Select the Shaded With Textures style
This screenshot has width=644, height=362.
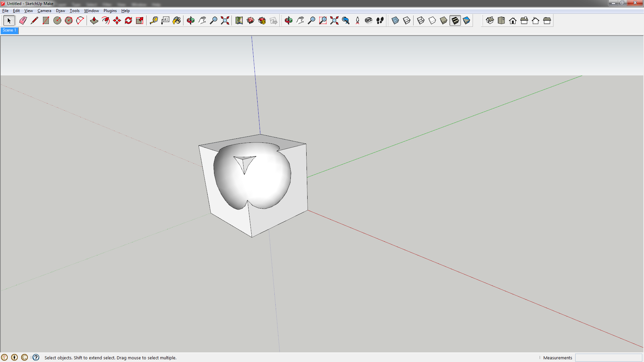click(455, 20)
